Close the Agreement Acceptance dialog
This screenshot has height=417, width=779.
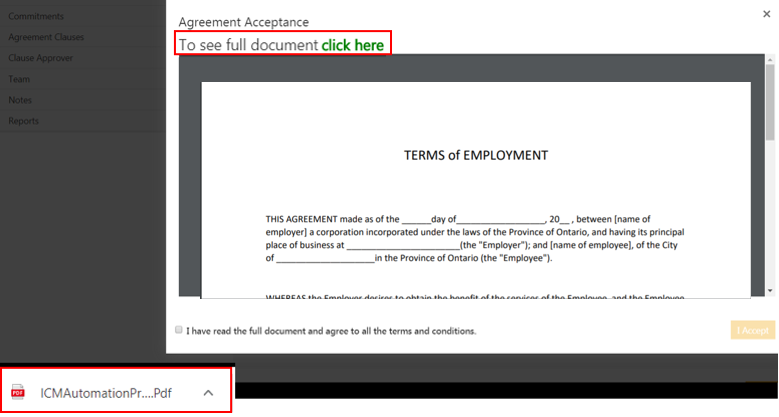pos(767,14)
